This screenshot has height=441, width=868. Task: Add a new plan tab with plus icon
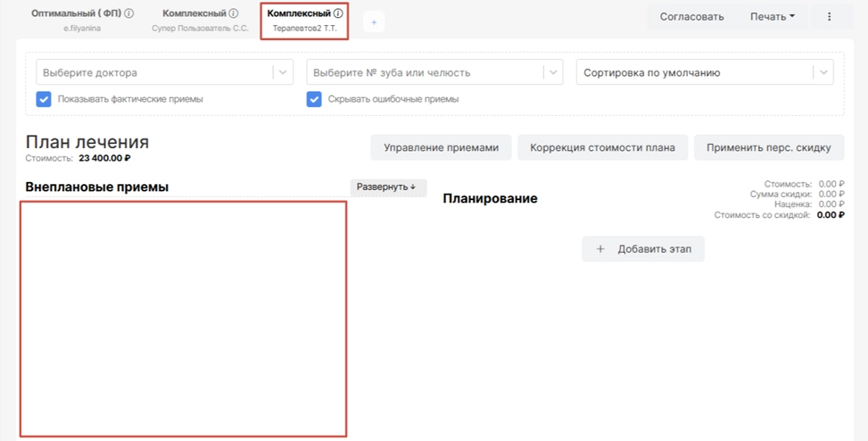(374, 22)
